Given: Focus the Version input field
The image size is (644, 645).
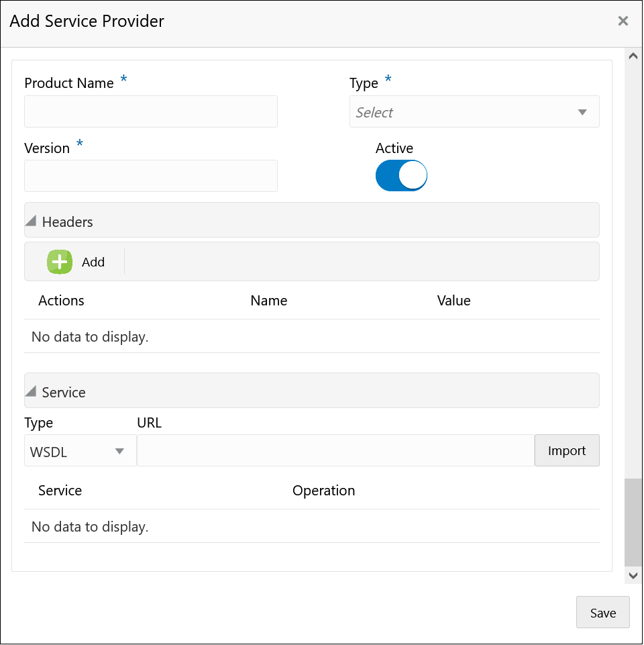Looking at the screenshot, I should 151,176.
